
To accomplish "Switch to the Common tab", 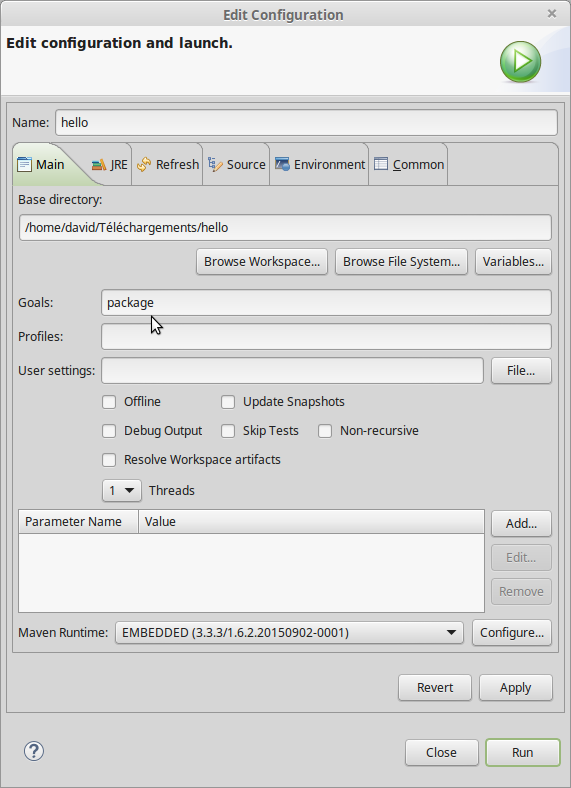I will coord(409,164).
